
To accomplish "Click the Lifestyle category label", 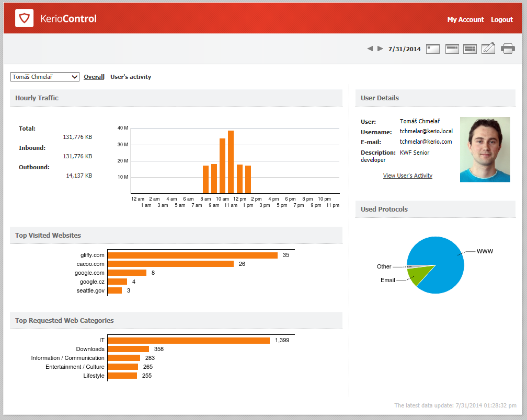I will click(x=94, y=376).
